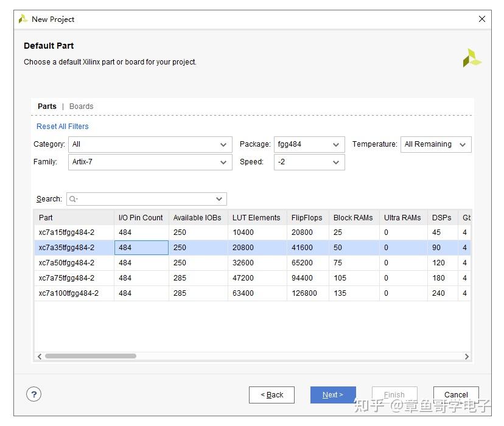Image resolution: width=504 pixels, height=426 pixels.
Task: Select part xc7a100tfgg484-2 row
Action: (69, 293)
